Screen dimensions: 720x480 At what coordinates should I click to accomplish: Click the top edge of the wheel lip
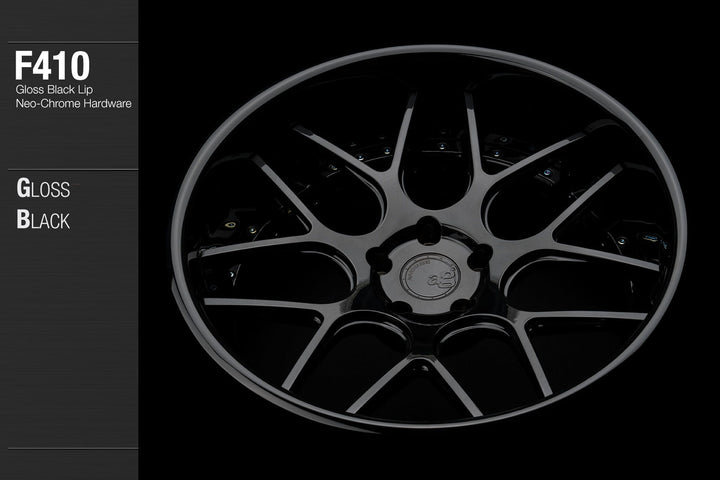(430, 50)
